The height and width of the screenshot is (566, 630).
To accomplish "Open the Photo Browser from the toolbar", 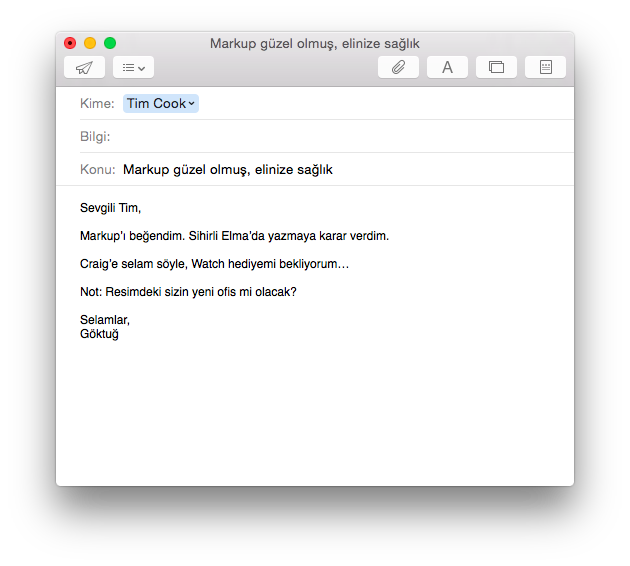I will point(496,67).
